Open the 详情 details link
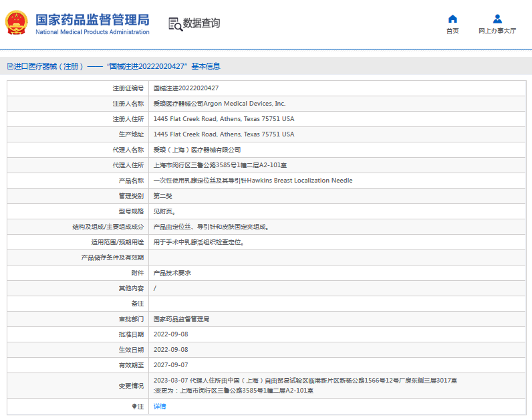Viewport: 532px width, 420px height. point(160,407)
